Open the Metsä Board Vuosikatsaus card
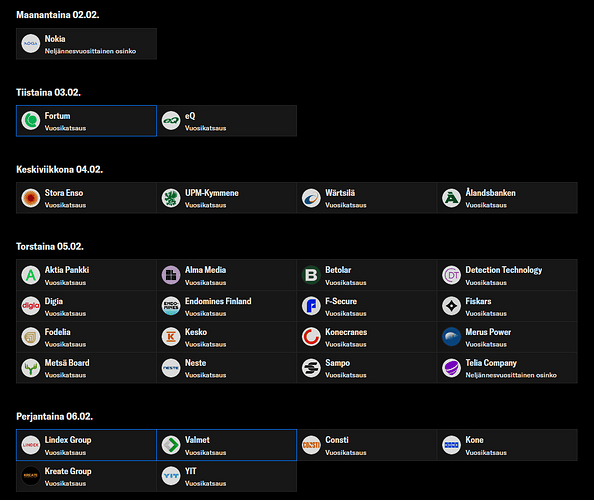Image resolution: width=594 pixels, height=500 pixels. point(86,368)
